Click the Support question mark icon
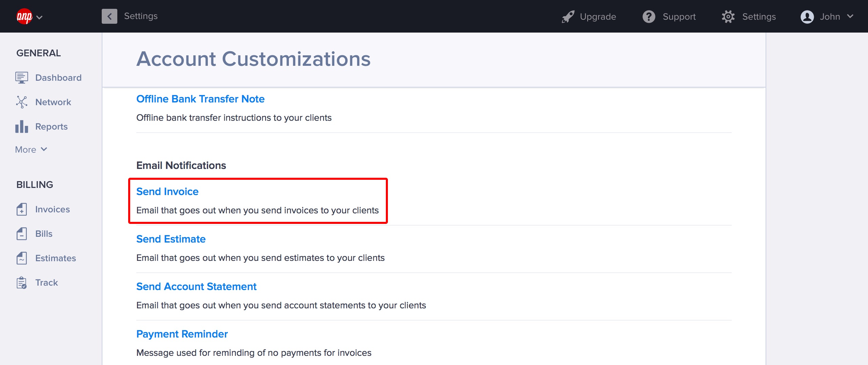 pos(649,17)
